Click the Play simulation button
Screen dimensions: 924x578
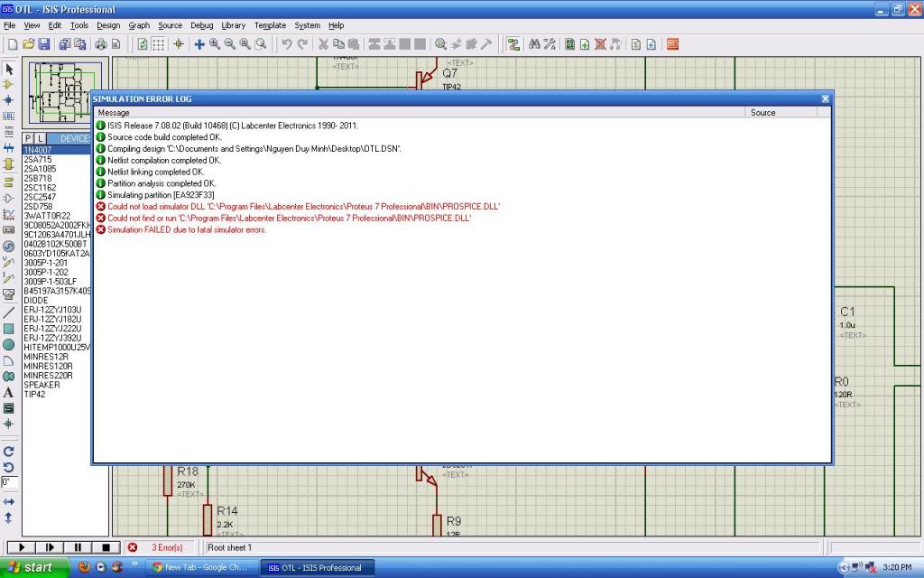click(x=22, y=548)
